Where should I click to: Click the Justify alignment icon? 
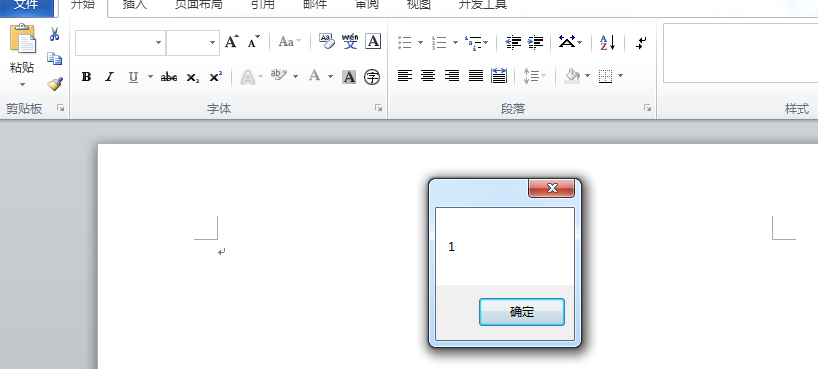[x=476, y=76]
